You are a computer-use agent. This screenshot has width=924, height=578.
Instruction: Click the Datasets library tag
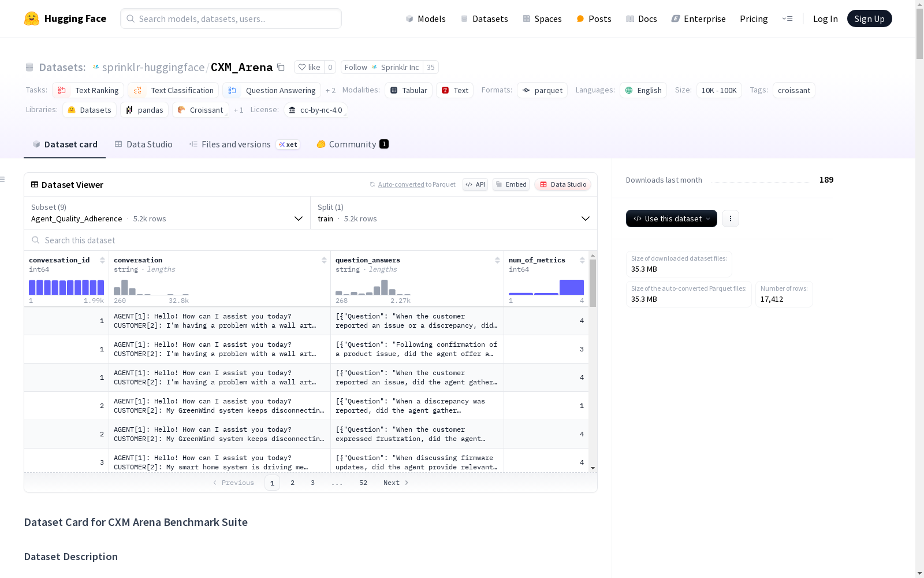coord(90,110)
